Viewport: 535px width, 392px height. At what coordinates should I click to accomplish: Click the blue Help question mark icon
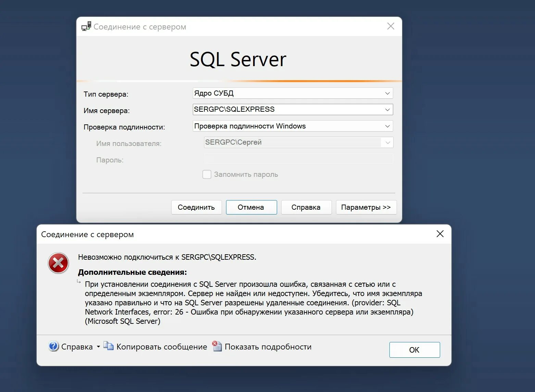tap(53, 346)
